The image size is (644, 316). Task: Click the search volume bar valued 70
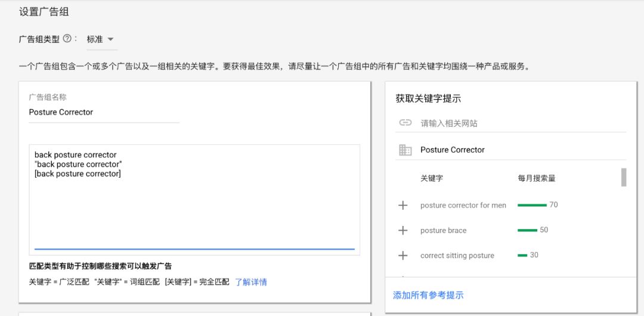pyautogui.click(x=532, y=205)
